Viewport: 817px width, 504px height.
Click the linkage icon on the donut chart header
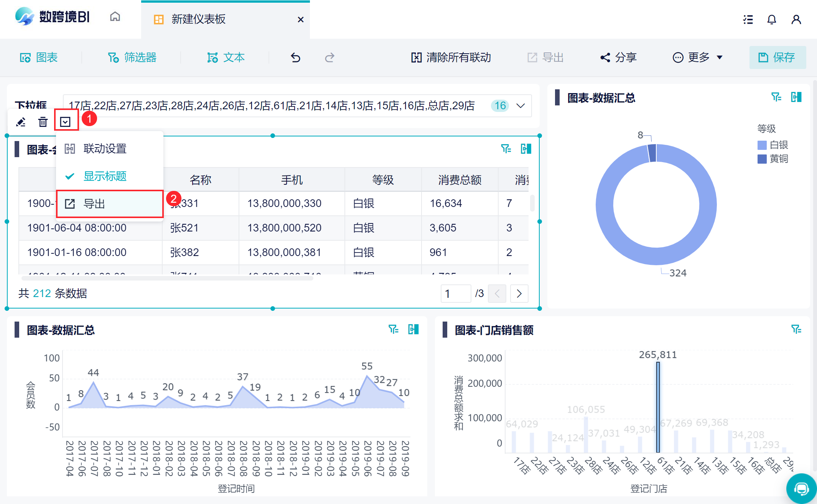coord(796,97)
